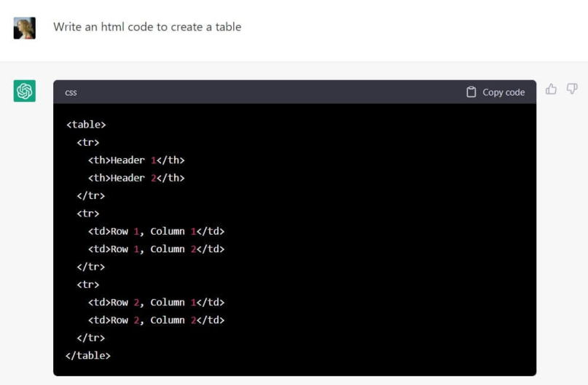Click the prompt text about html table

[147, 27]
